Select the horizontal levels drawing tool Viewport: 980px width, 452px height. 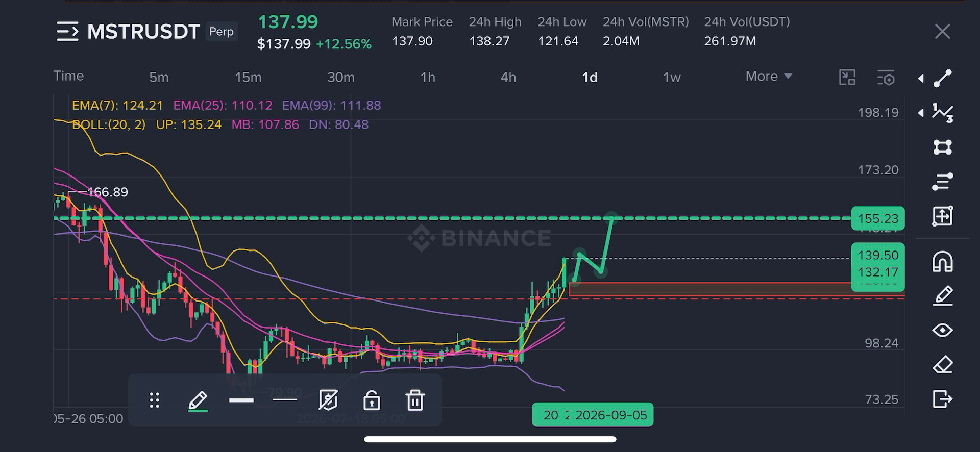click(942, 181)
